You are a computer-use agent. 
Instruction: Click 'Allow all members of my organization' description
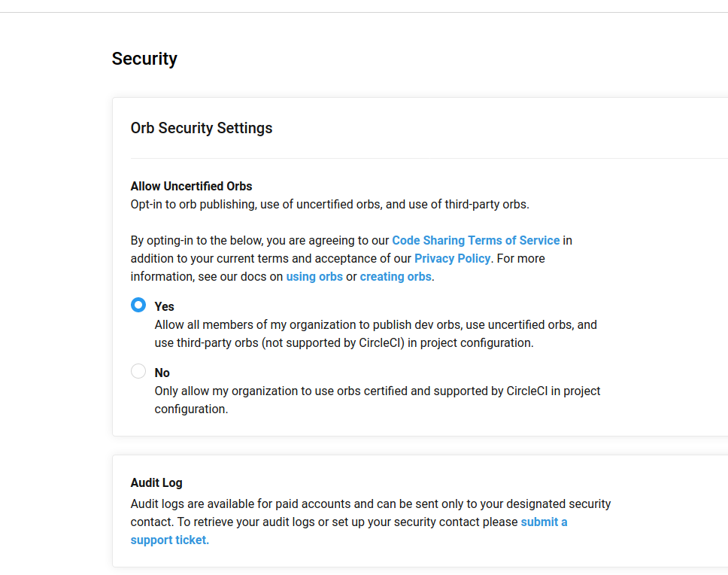click(x=375, y=325)
